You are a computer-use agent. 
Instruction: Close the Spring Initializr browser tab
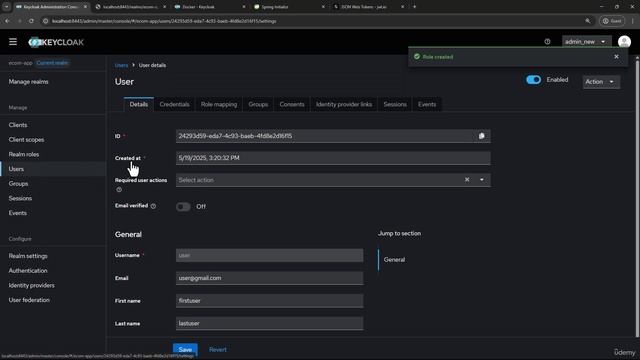click(x=323, y=7)
